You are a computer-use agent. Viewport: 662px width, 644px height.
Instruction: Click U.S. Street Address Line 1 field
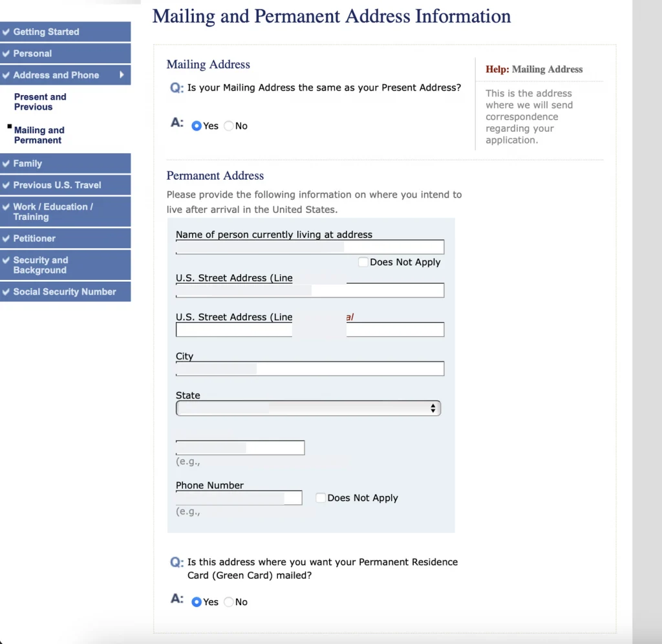pyautogui.click(x=310, y=290)
